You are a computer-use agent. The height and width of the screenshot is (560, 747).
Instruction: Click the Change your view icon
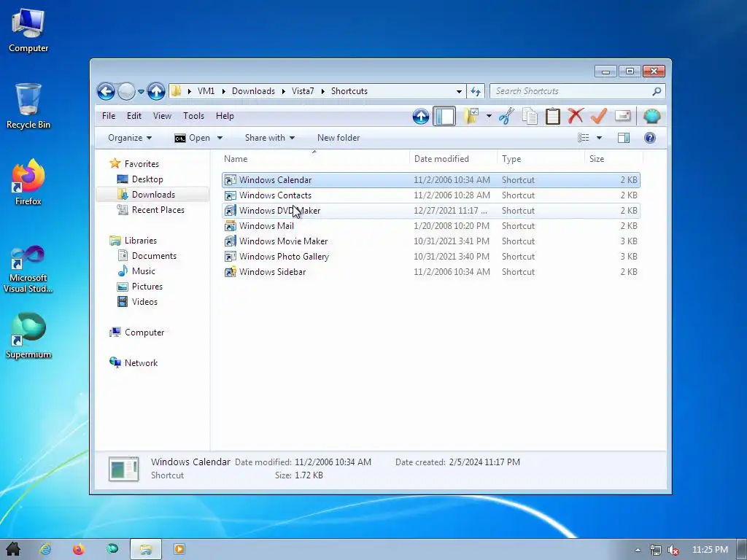coord(583,138)
